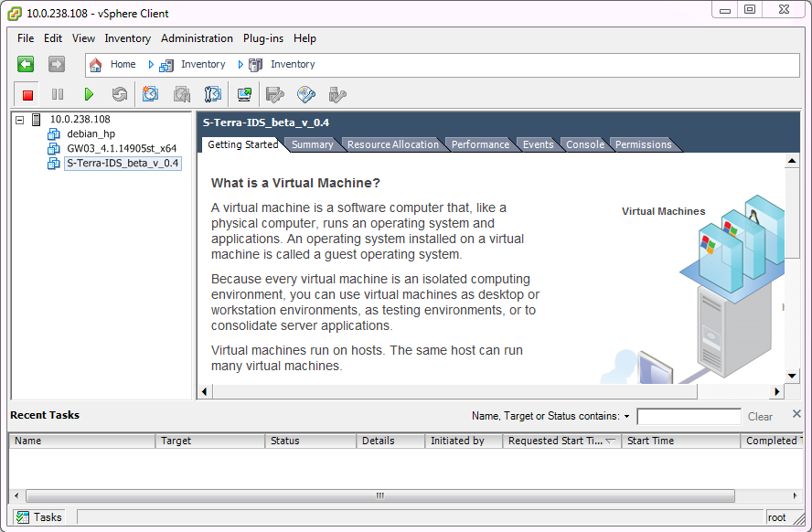Image resolution: width=812 pixels, height=532 pixels.
Task: Suspend the VM using the pause icon
Action: [58, 94]
